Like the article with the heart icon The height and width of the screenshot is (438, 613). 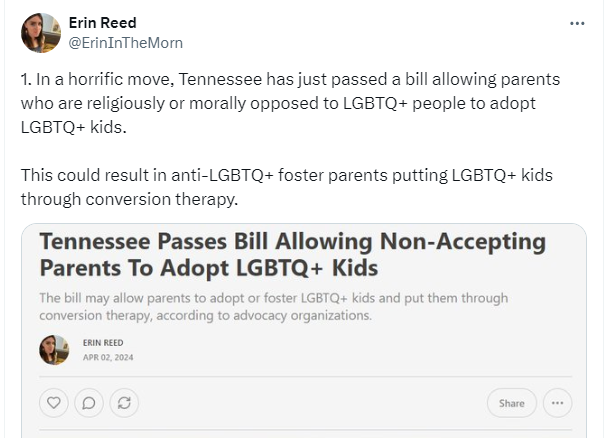tap(54, 403)
